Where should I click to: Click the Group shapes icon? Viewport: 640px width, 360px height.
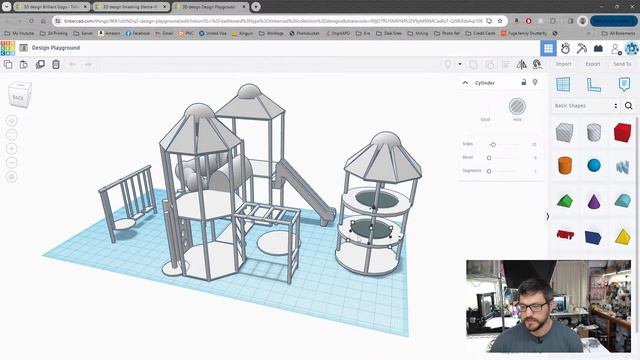pos(473,64)
